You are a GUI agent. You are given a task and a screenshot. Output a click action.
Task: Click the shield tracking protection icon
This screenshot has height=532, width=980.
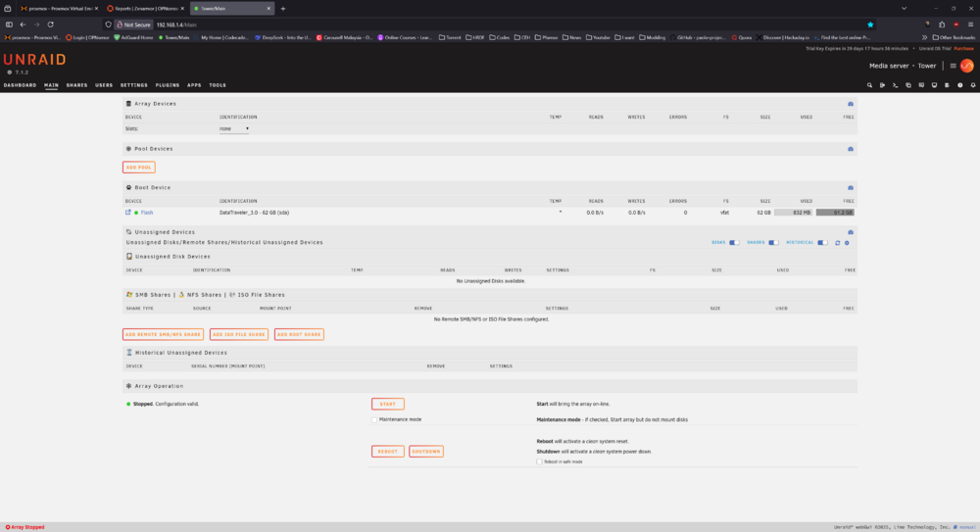(108, 24)
